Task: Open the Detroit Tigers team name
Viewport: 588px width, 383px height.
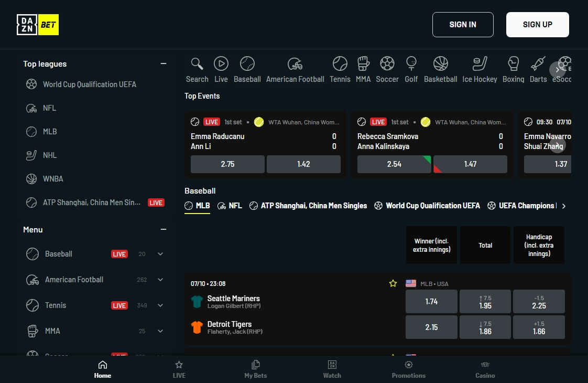Action: 230,324
